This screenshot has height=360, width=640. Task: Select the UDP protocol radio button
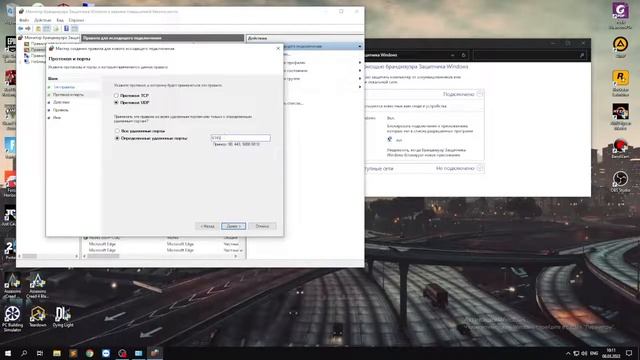(x=116, y=102)
